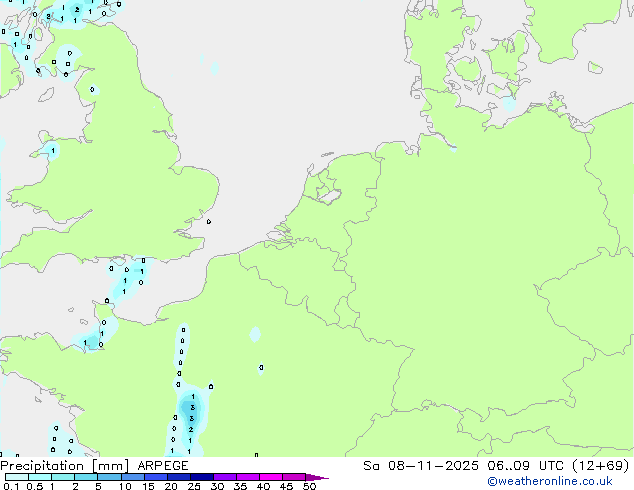Image resolution: width=634 pixels, height=490 pixels.
Task: Click the '[mm]' unit label
Action: point(110,466)
